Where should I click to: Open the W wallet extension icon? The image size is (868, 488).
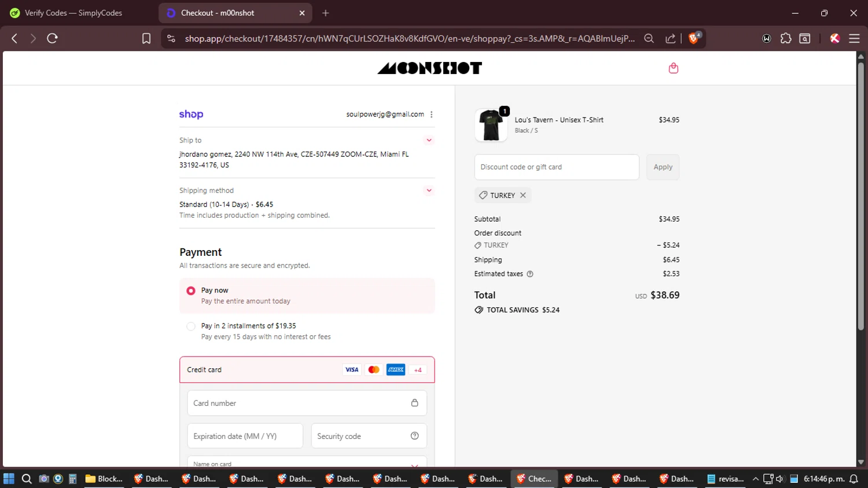[x=767, y=38]
